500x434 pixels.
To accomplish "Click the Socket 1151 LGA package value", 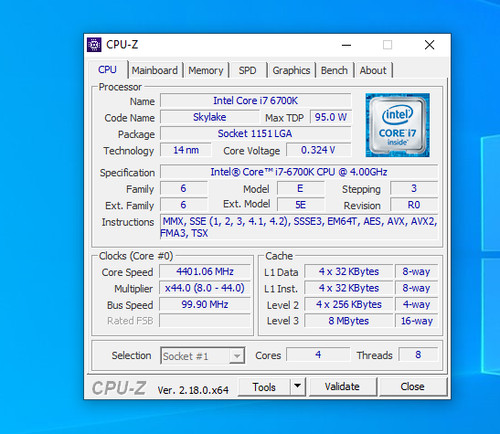I will (x=256, y=134).
